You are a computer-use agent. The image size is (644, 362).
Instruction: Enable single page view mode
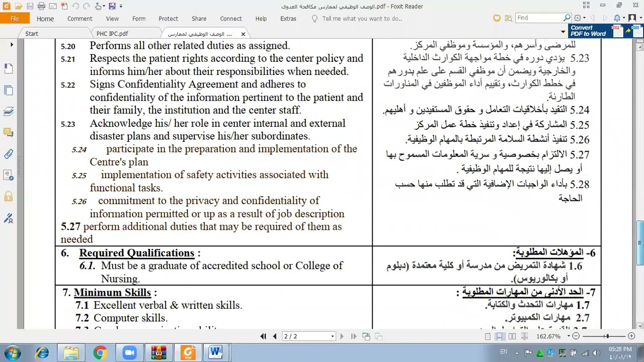click(488, 336)
